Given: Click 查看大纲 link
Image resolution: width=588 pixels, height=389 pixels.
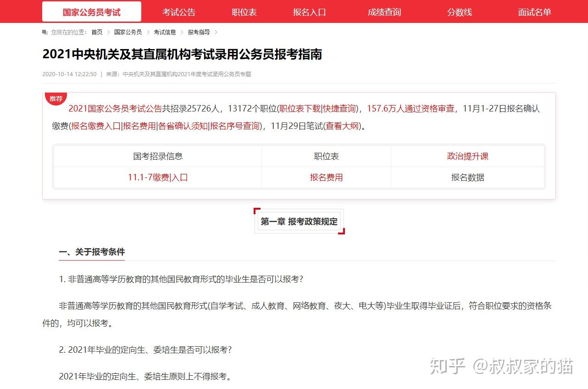Looking at the screenshot, I should coord(342,126).
